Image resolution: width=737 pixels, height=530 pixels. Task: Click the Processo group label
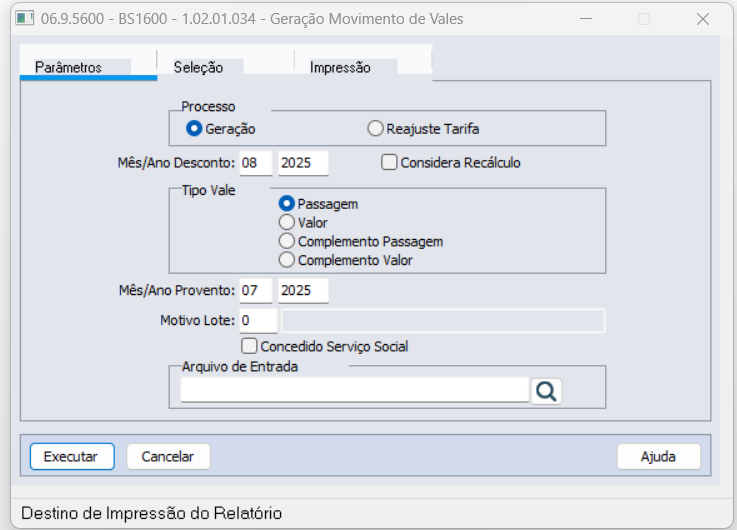click(208, 107)
